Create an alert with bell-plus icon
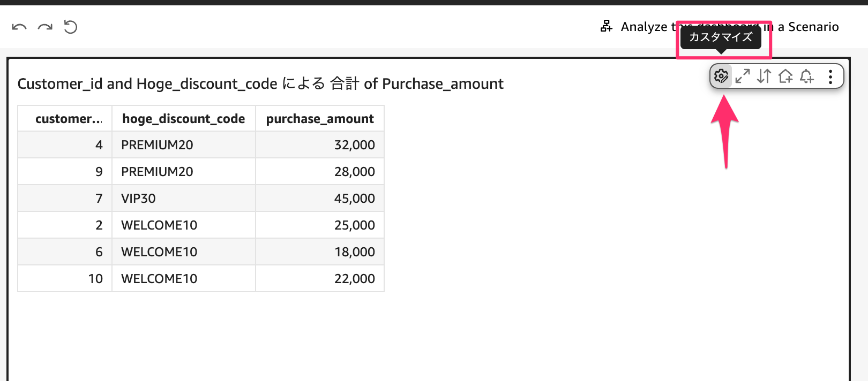The height and width of the screenshot is (381, 868). [x=807, y=77]
